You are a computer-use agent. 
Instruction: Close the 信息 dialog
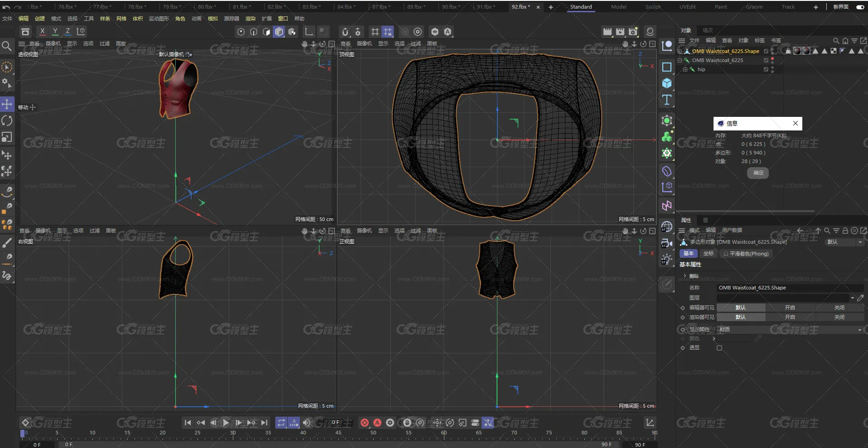coord(795,123)
